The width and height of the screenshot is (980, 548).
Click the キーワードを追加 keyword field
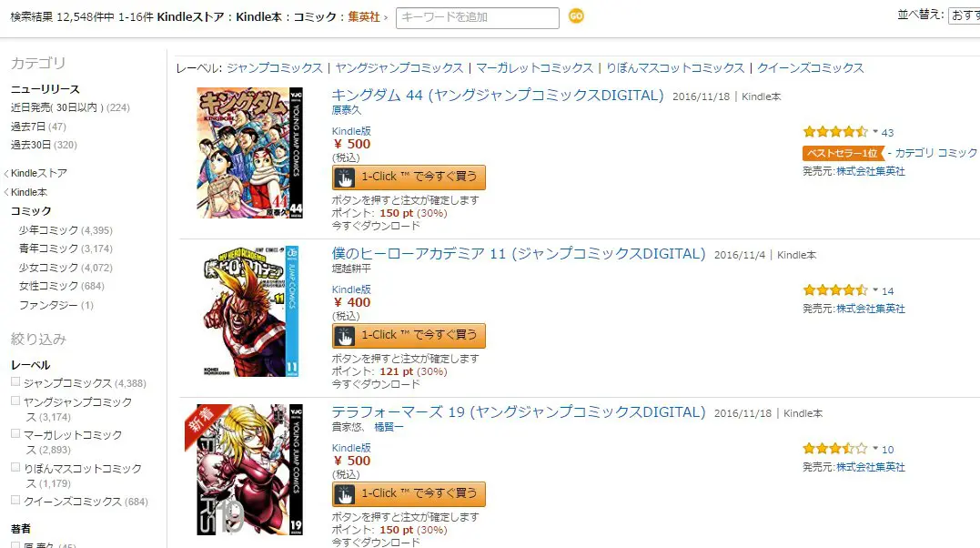[478, 17]
